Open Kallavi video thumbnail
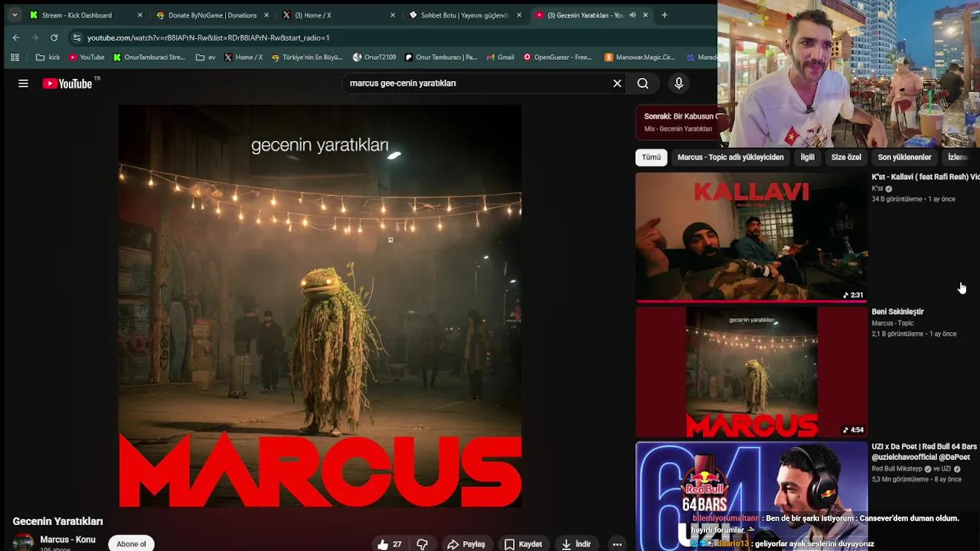 click(751, 237)
